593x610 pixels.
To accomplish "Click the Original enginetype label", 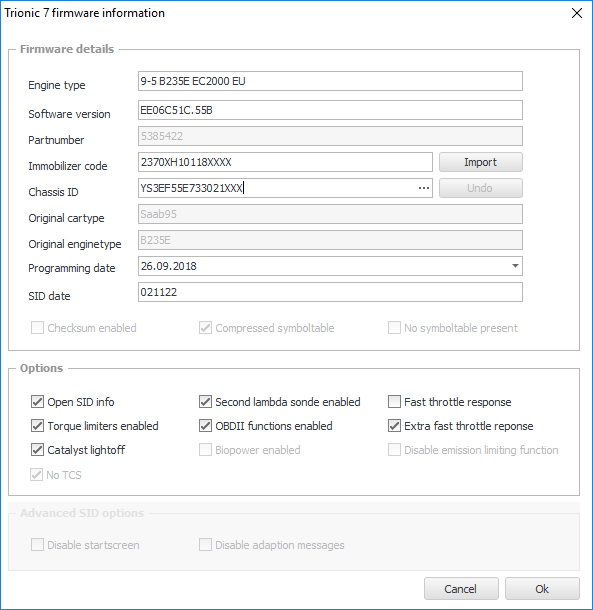I will coord(75,244).
